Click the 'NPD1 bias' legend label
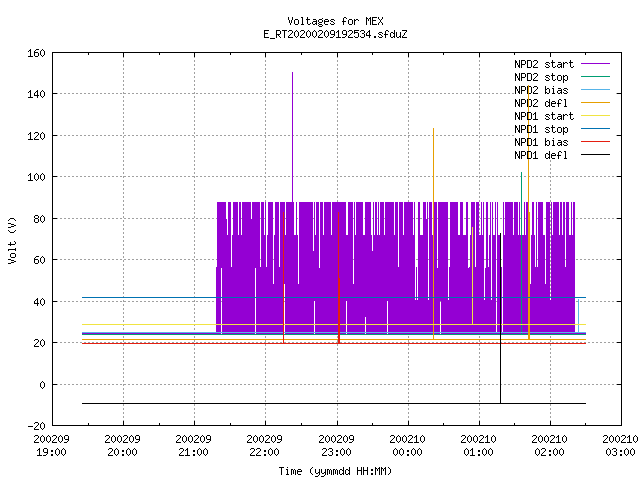This screenshot has width=640, height=480. click(541, 142)
